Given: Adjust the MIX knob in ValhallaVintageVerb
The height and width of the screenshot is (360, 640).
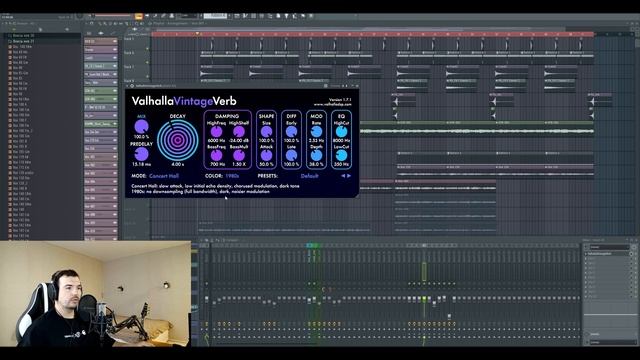Looking at the screenshot, I should coord(141,127).
